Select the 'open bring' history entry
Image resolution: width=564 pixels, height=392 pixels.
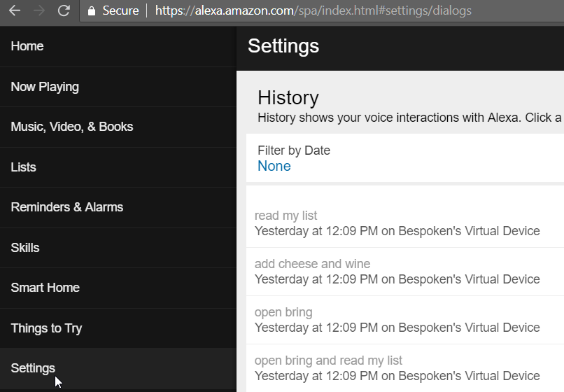pos(397,320)
